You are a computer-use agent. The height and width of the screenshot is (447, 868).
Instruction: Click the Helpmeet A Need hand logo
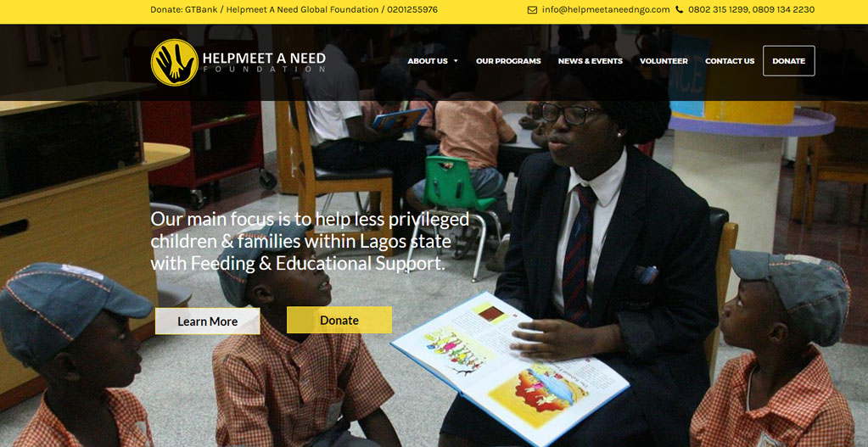[175, 62]
